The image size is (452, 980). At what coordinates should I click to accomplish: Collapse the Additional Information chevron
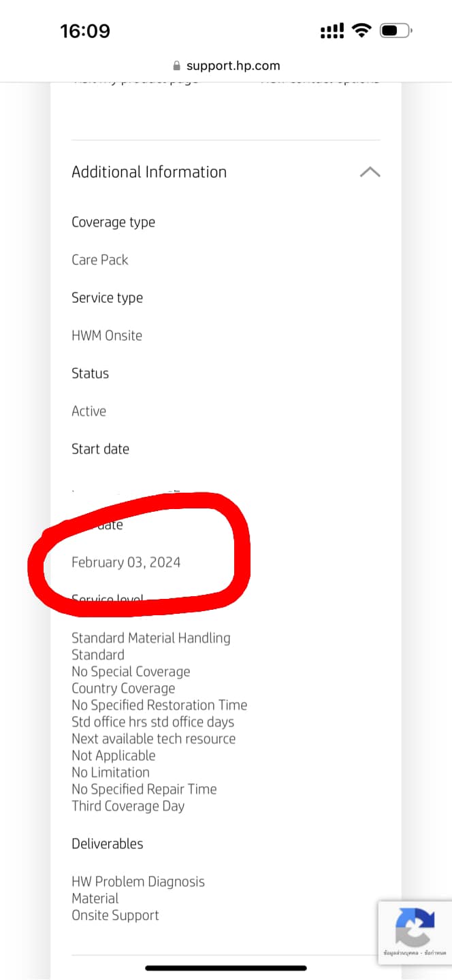(370, 172)
